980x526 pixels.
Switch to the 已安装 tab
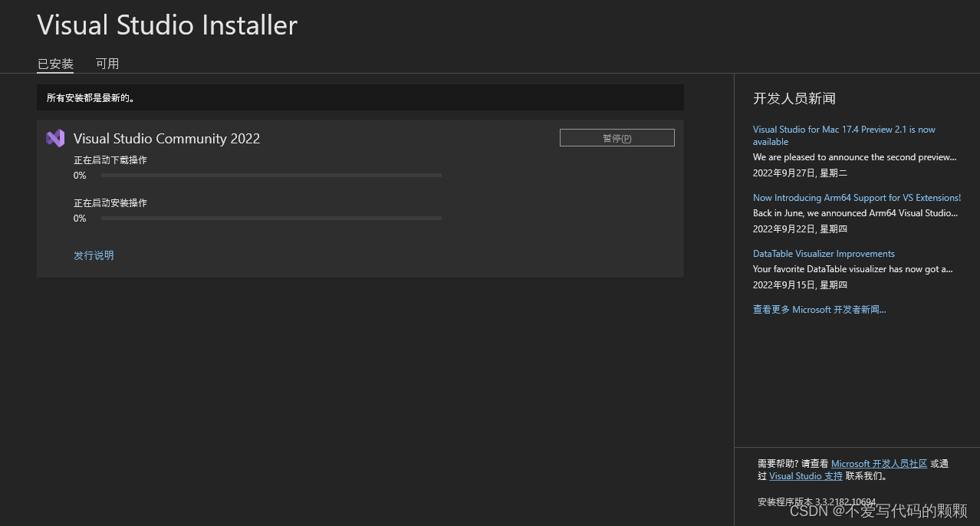pos(55,64)
